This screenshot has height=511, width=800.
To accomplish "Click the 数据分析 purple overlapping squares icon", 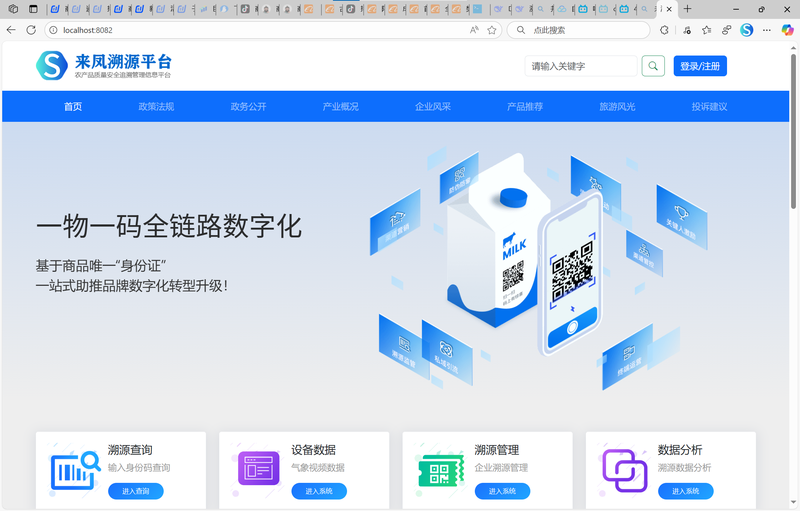I will tap(625, 470).
